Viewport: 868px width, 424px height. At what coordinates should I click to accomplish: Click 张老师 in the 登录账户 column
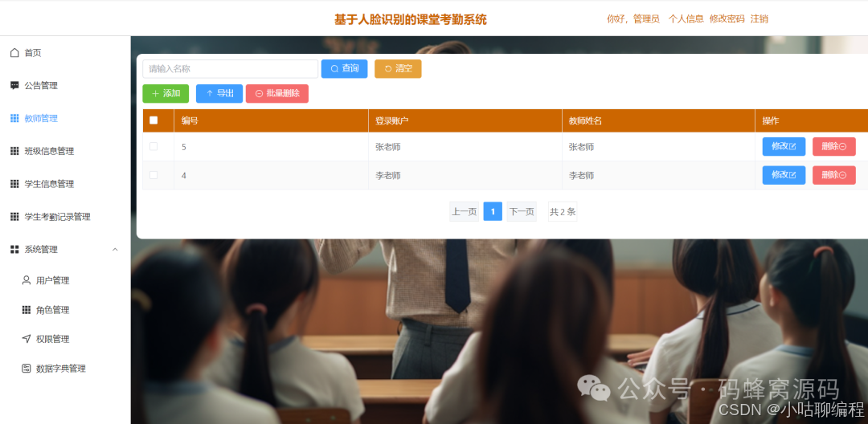pyautogui.click(x=388, y=147)
